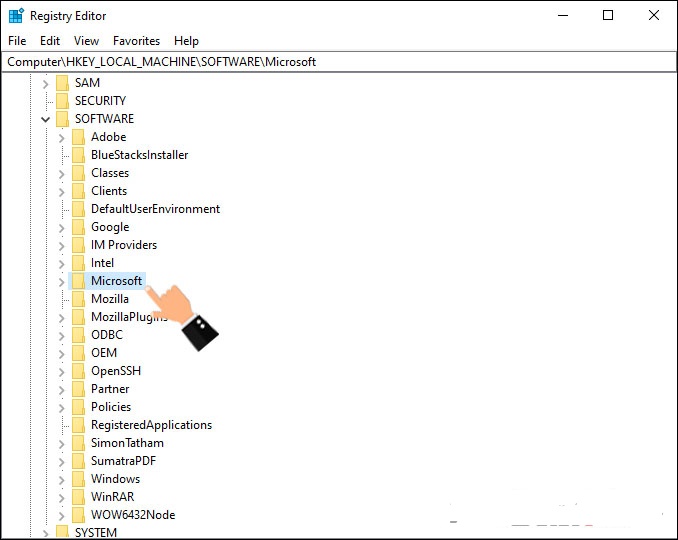Expand the Intel key chevron
The width and height of the screenshot is (678, 540).
(61, 264)
